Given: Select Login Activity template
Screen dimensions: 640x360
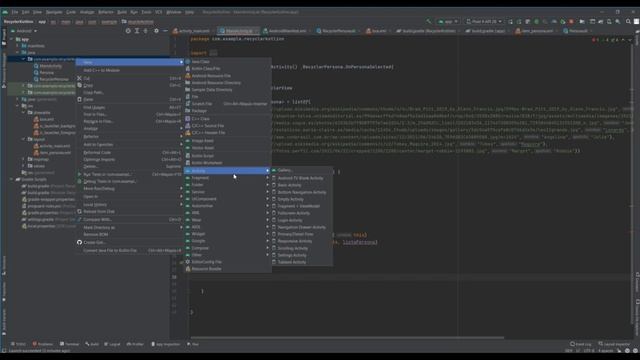Looking at the screenshot, I should point(302,220).
